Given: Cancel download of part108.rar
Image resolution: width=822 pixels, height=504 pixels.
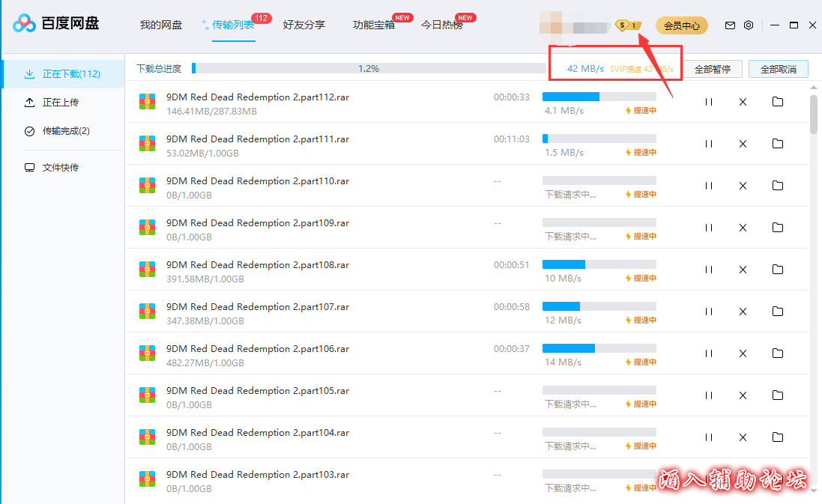Looking at the screenshot, I should (x=743, y=270).
